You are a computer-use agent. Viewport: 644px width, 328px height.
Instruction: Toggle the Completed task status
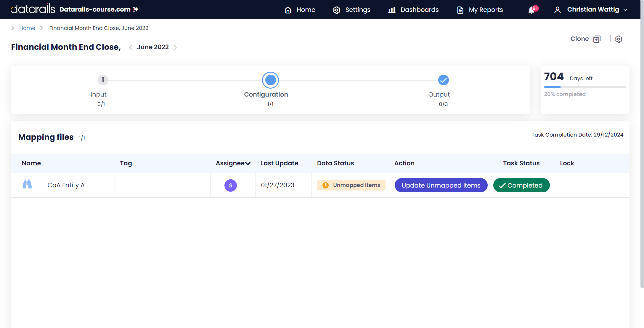tap(521, 185)
